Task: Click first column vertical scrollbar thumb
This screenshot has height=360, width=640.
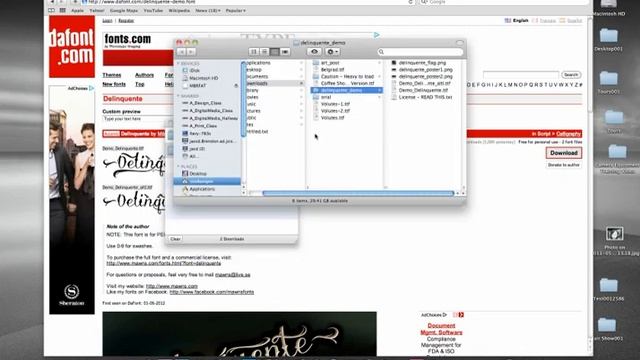Action: [244, 99]
